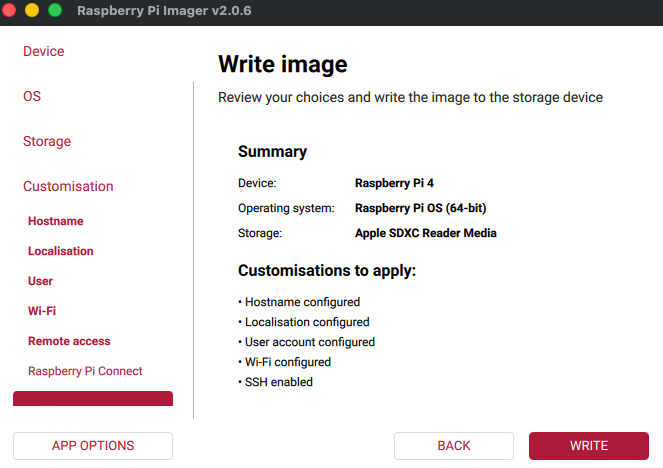Open the Storage step

[47, 141]
